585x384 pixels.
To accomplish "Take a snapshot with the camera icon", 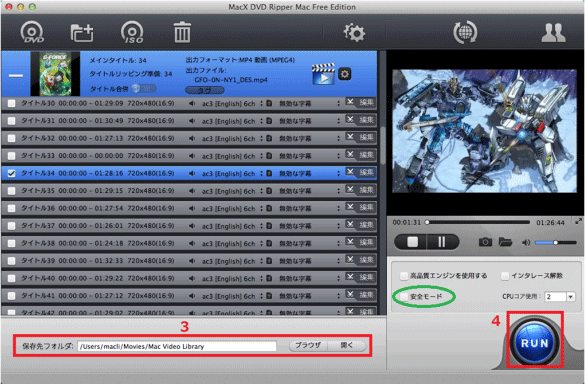I will (x=485, y=242).
